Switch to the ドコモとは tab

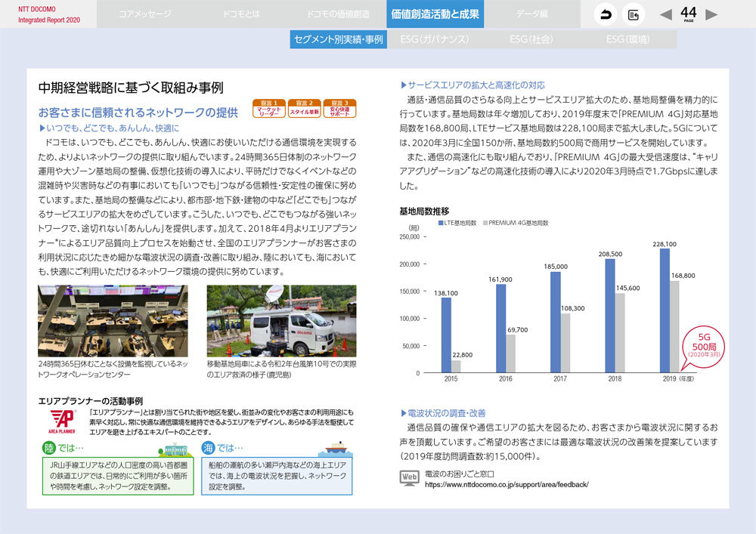point(242,14)
